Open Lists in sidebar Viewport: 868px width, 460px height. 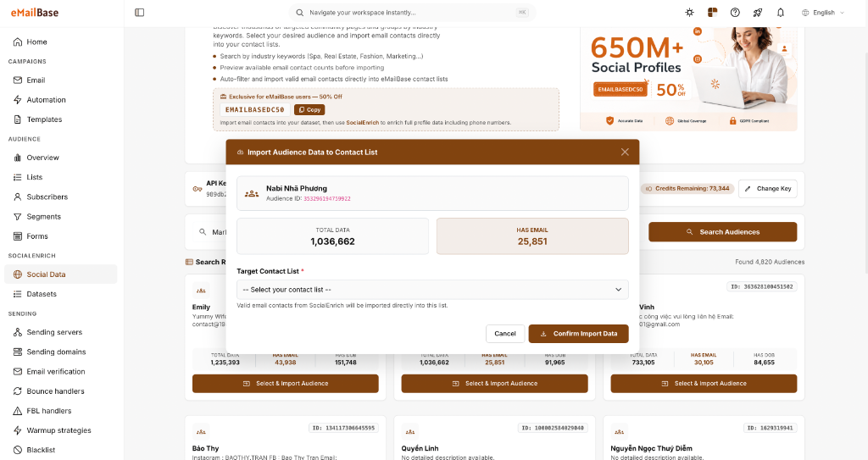(61, 177)
